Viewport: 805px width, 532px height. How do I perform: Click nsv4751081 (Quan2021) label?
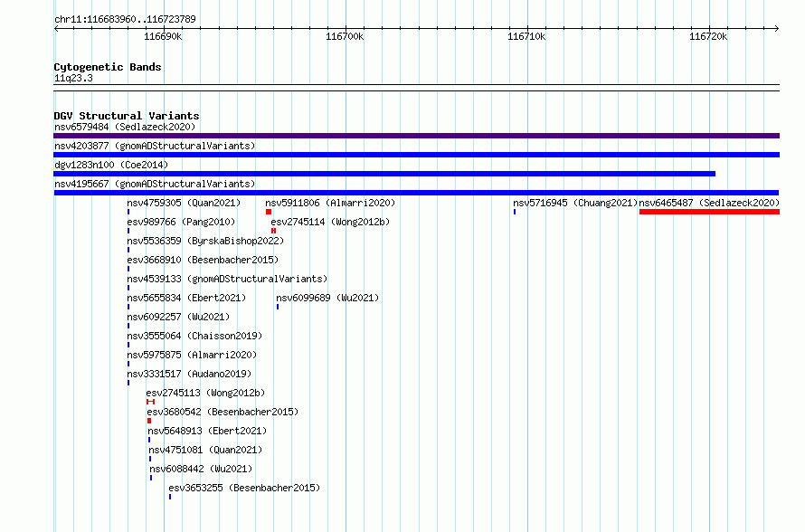click(205, 450)
